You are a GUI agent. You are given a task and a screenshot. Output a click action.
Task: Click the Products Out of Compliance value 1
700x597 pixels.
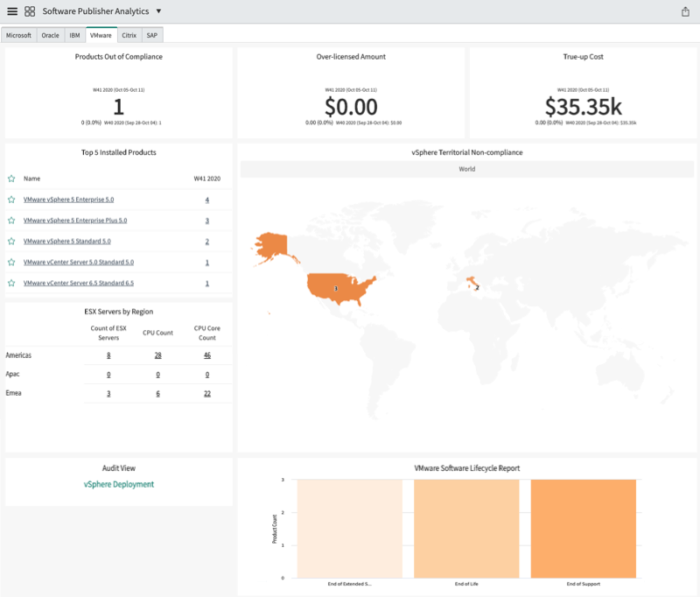[118, 107]
